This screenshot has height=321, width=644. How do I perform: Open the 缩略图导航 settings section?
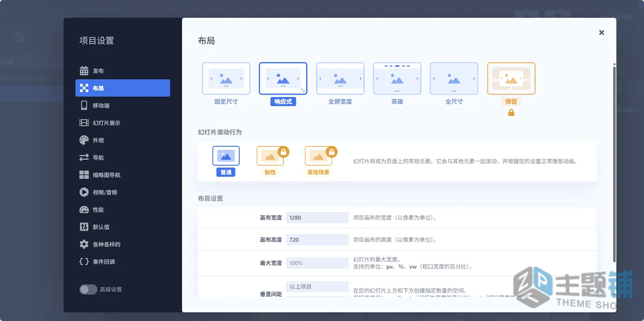[x=123, y=175]
